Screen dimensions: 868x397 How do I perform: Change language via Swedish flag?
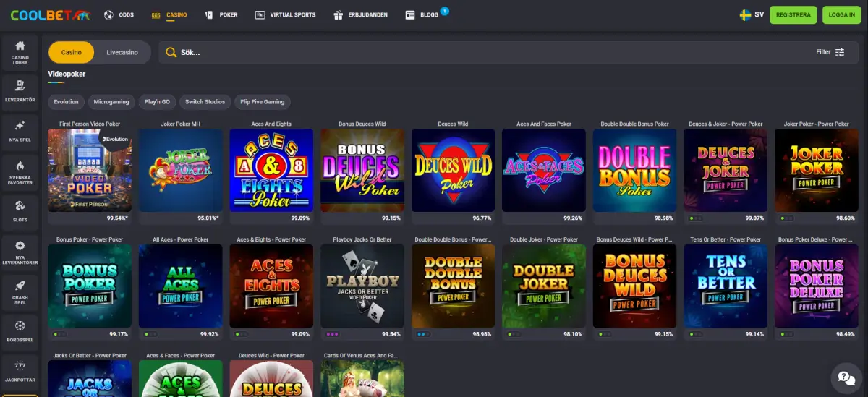tap(745, 14)
